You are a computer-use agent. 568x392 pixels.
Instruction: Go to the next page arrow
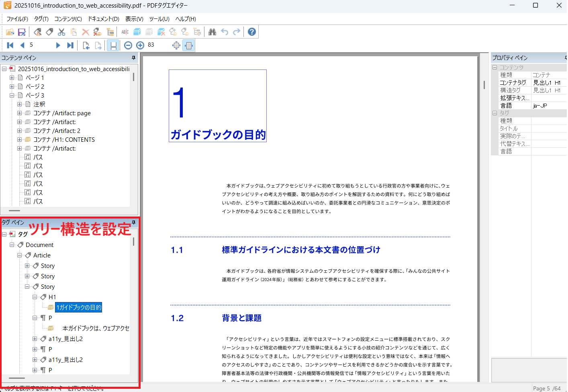[58, 45]
